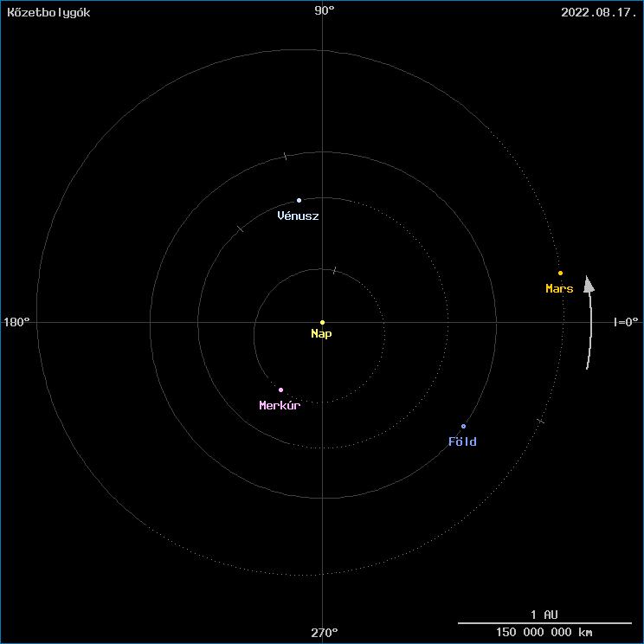Click the orange Mars planet dot
644x644 pixels.
(560, 274)
